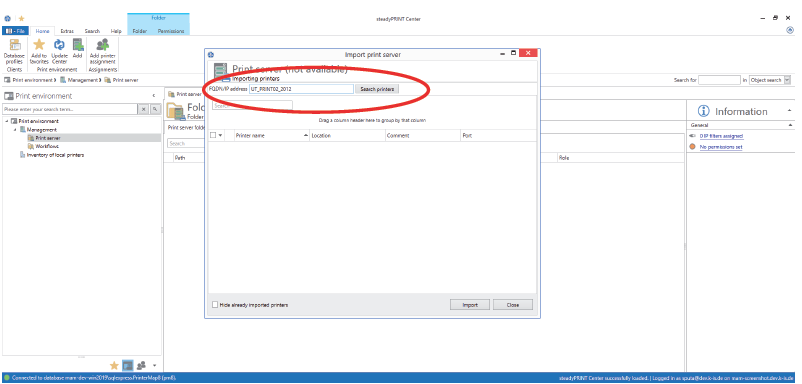The height and width of the screenshot is (384, 802).
Task: Select the Print server document tab
Action: point(184,95)
